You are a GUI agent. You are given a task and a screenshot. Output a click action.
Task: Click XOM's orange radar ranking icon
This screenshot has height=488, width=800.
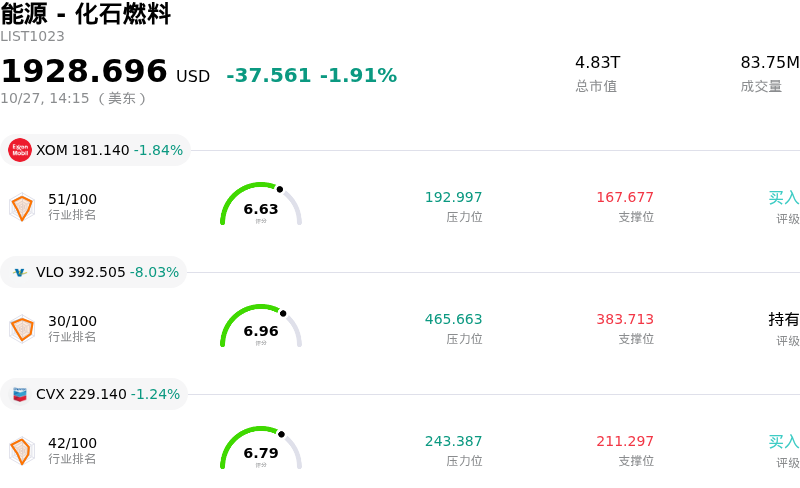pyautogui.click(x=22, y=207)
